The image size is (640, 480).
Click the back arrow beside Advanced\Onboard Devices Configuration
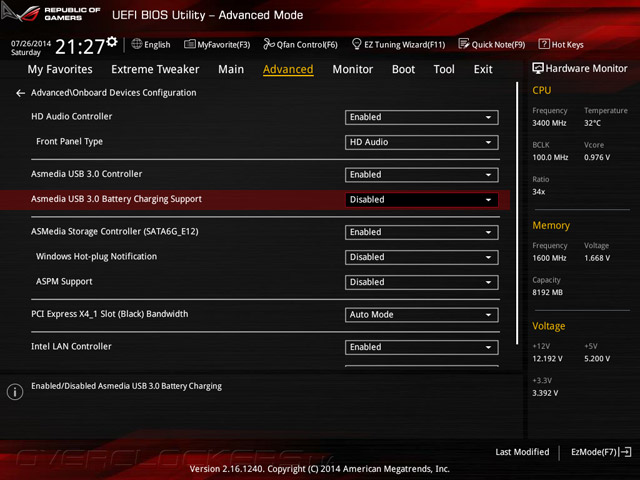click(x=20, y=93)
